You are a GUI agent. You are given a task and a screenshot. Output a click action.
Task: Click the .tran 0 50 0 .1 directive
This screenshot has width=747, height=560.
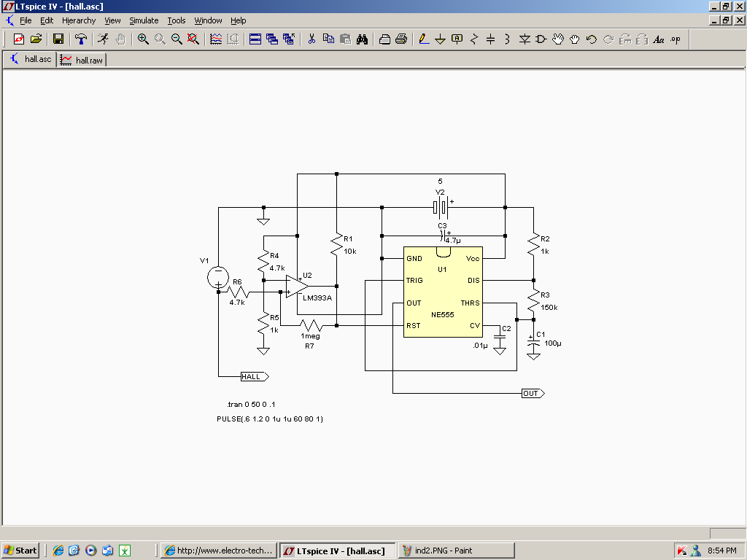[x=251, y=404]
